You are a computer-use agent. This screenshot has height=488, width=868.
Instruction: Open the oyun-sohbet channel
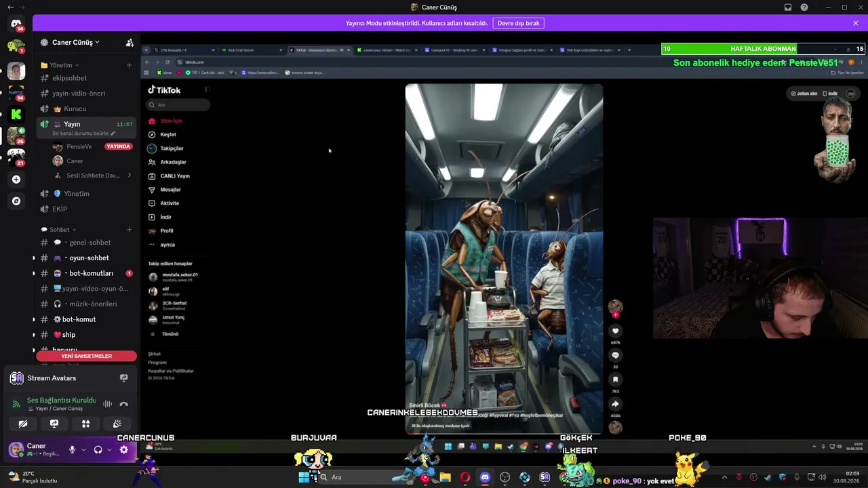pyautogui.click(x=86, y=258)
